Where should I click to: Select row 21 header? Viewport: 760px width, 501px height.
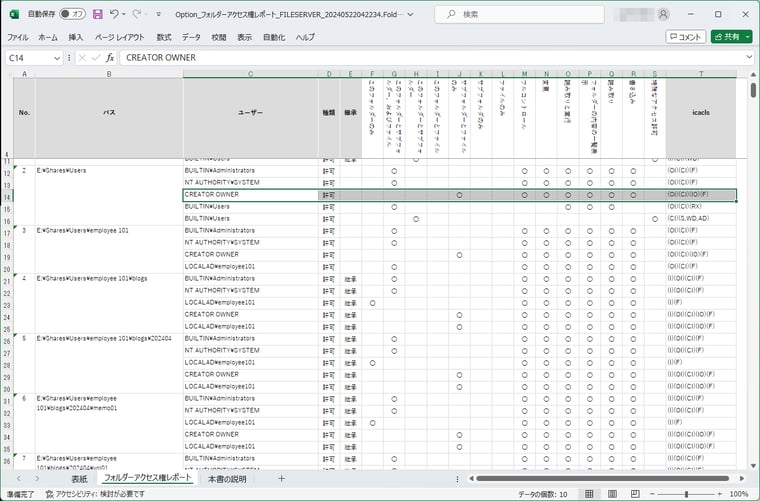tap(7, 281)
